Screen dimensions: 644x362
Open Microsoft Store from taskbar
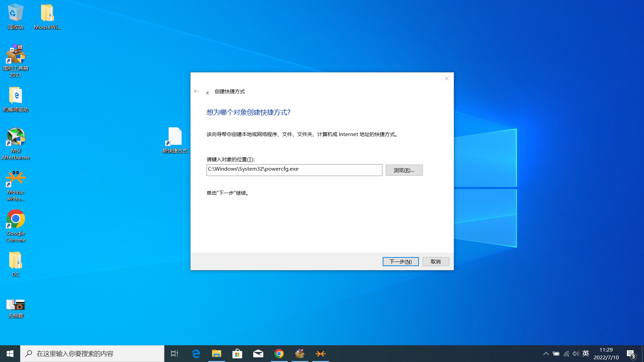(237, 354)
